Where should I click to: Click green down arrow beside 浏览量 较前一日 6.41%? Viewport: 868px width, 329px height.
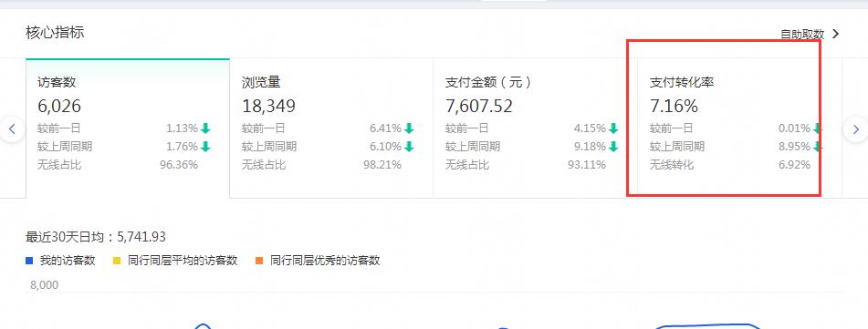[x=409, y=129]
